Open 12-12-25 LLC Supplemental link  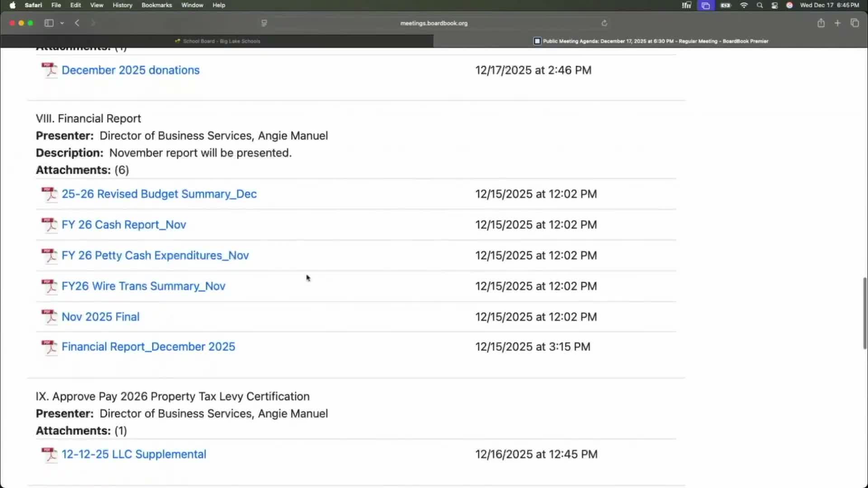point(134,454)
